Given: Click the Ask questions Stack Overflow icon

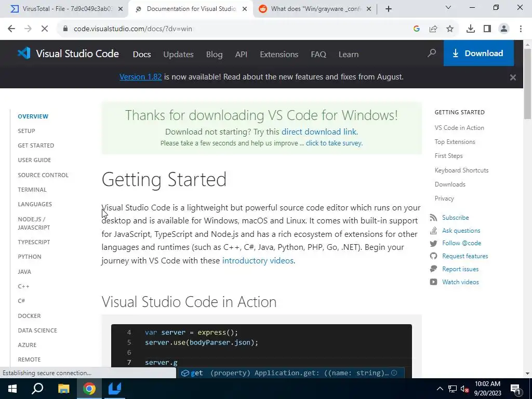Looking at the screenshot, I should (433, 230).
